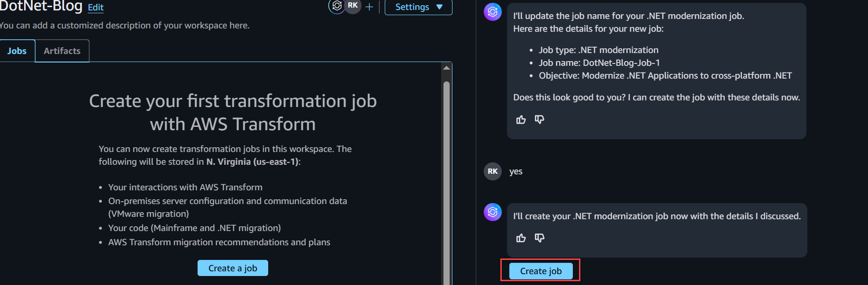Open the Jobs tab

17,51
